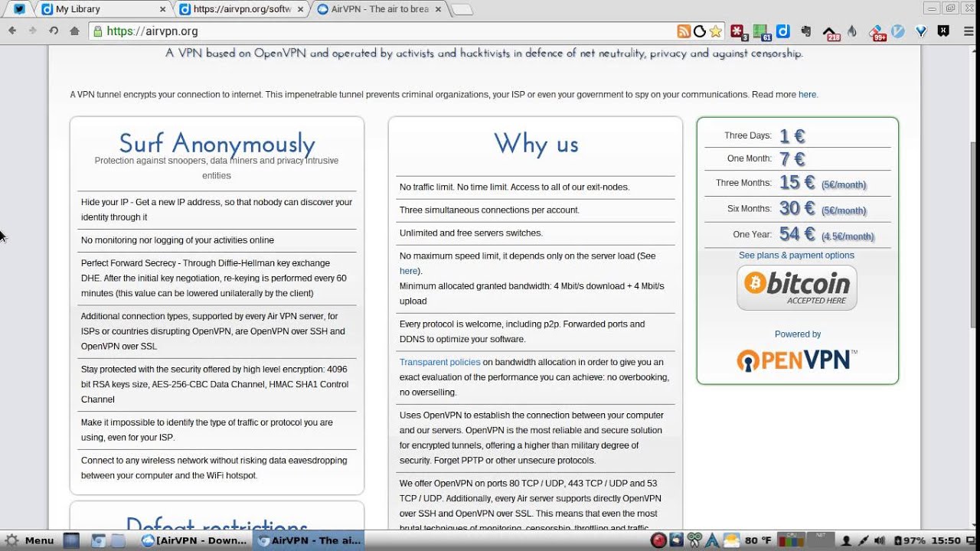Open the LastPass extension with badge 3

pos(738,31)
